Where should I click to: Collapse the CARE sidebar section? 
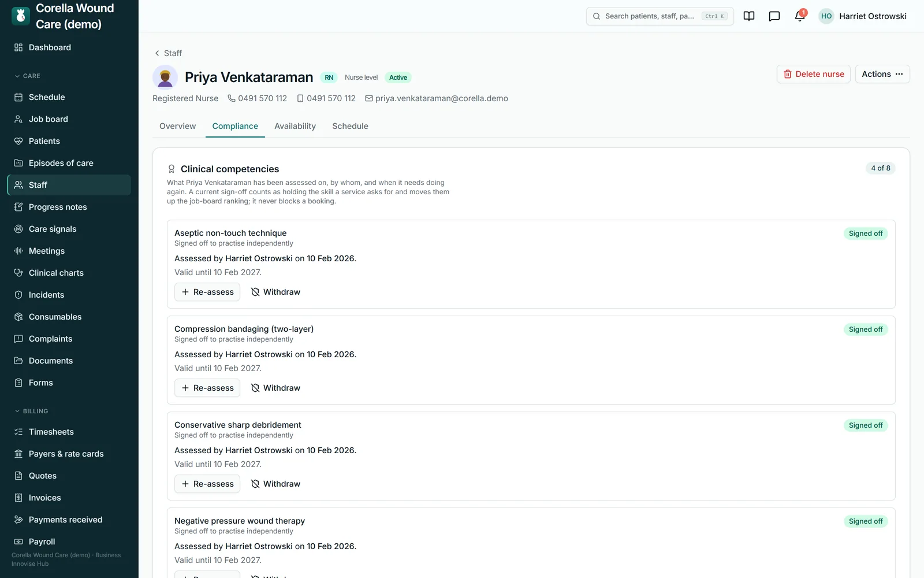pyautogui.click(x=27, y=76)
